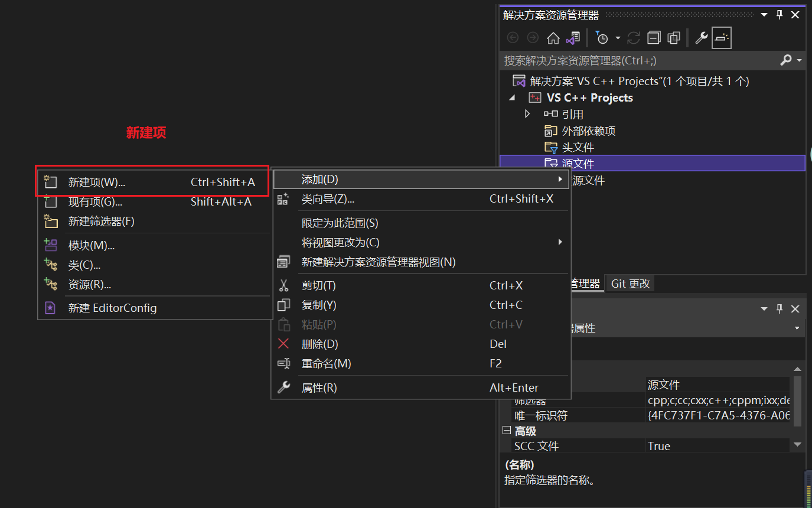Click the True value of SCC 文件
The width and height of the screenshot is (812, 508).
coord(718,446)
